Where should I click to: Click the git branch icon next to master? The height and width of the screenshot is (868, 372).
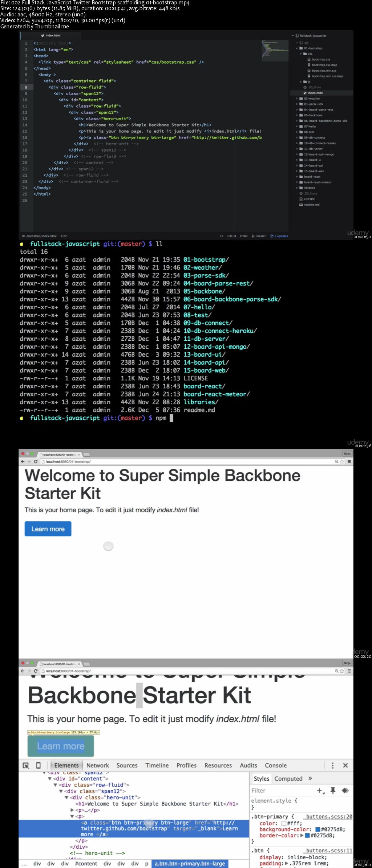[253, 236]
